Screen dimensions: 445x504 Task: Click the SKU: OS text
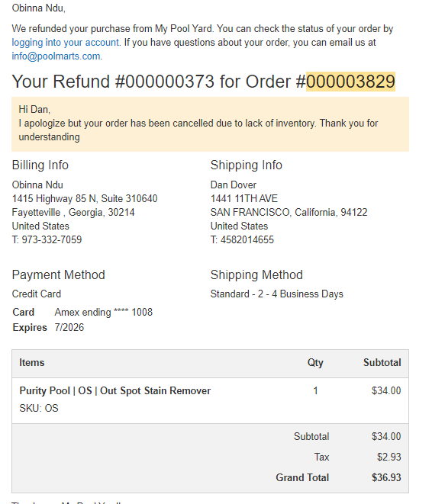(x=39, y=408)
